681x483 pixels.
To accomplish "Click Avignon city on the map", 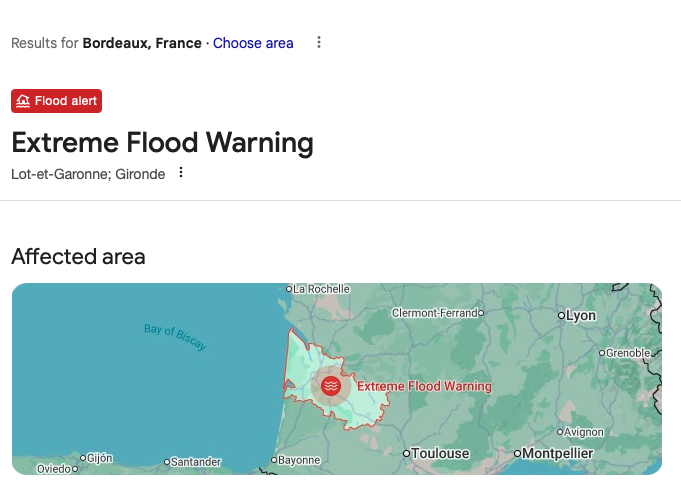I will tap(583, 433).
